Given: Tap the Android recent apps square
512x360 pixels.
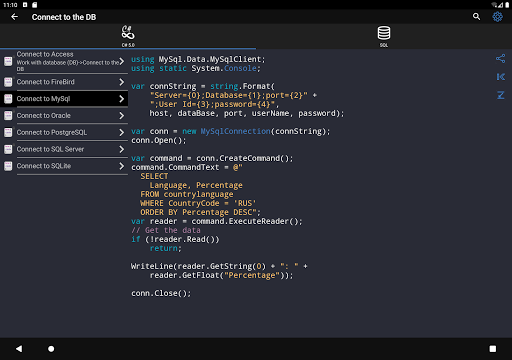Looking at the screenshot, I should pos(493,349).
